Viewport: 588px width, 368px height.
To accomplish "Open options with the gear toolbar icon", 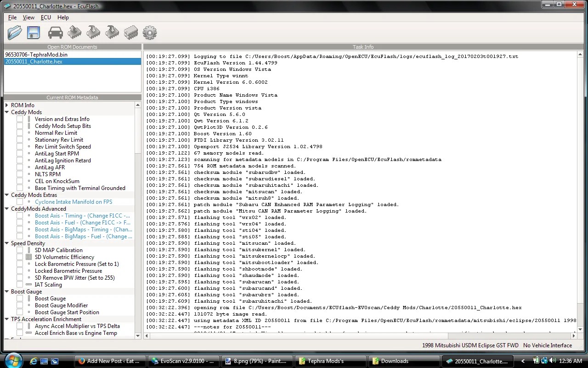I will 150,32.
